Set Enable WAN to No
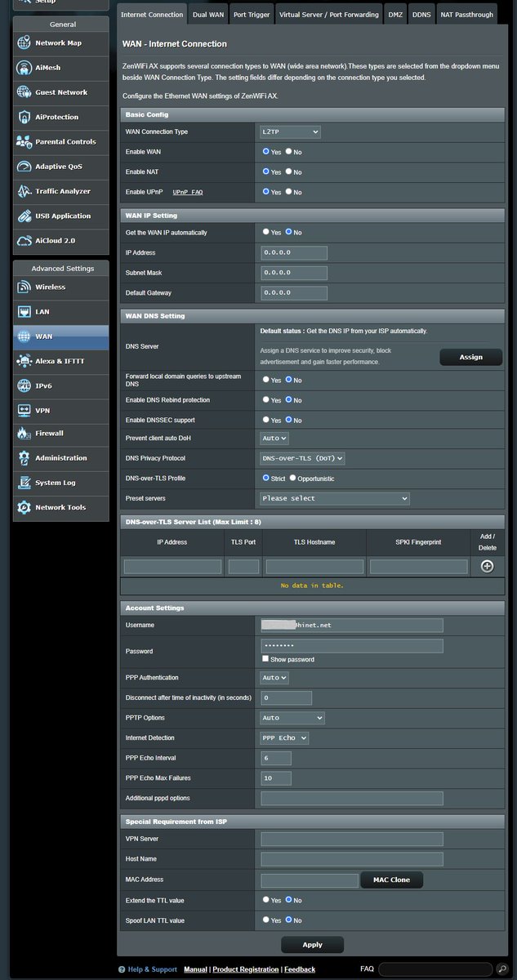The image size is (517, 980). coord(287,152)
